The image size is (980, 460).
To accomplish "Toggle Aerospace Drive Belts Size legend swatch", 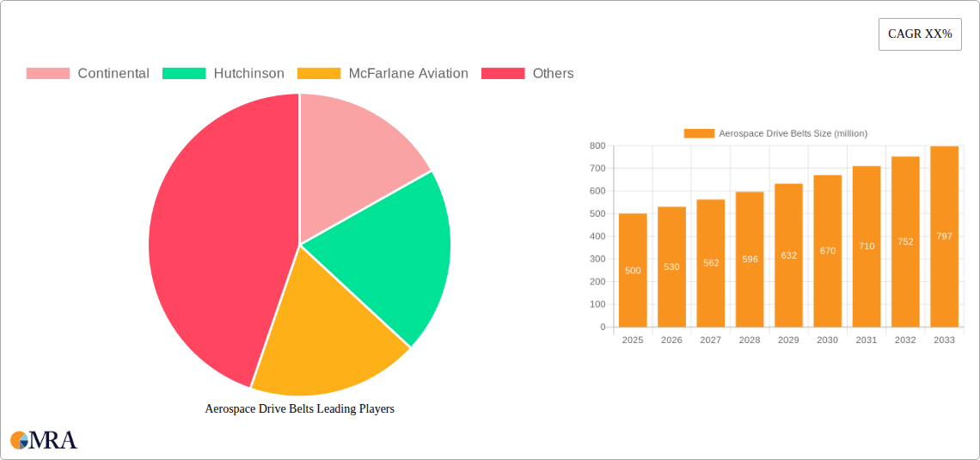I will tap(699, 133).
